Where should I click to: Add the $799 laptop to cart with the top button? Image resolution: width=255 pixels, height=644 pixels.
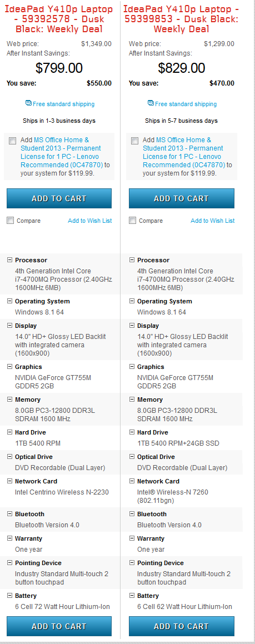tap(59, 198)
